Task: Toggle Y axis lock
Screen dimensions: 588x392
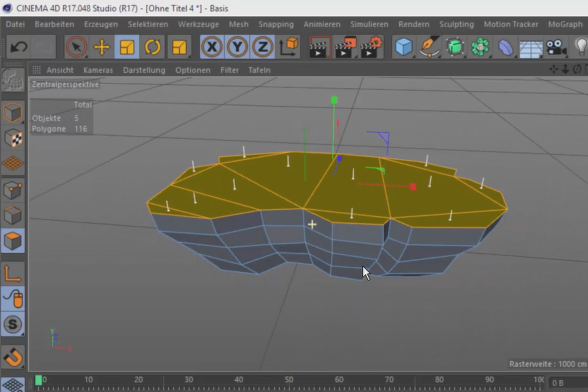Action: pos(237,47)
